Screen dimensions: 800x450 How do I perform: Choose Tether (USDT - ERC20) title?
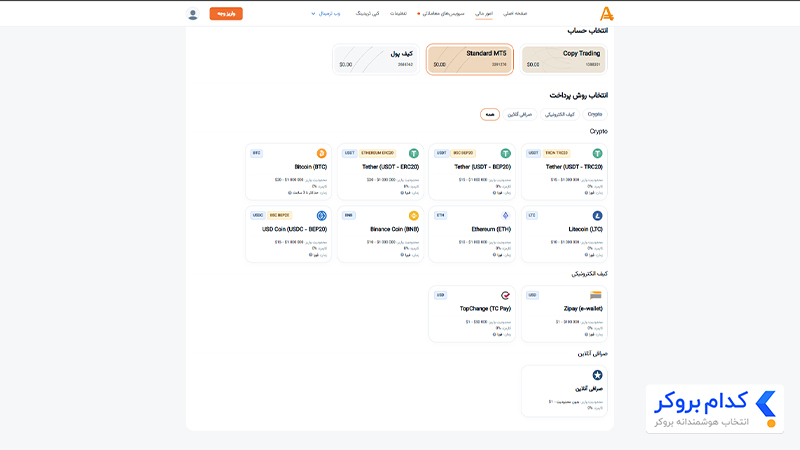[x=390, y=167]
